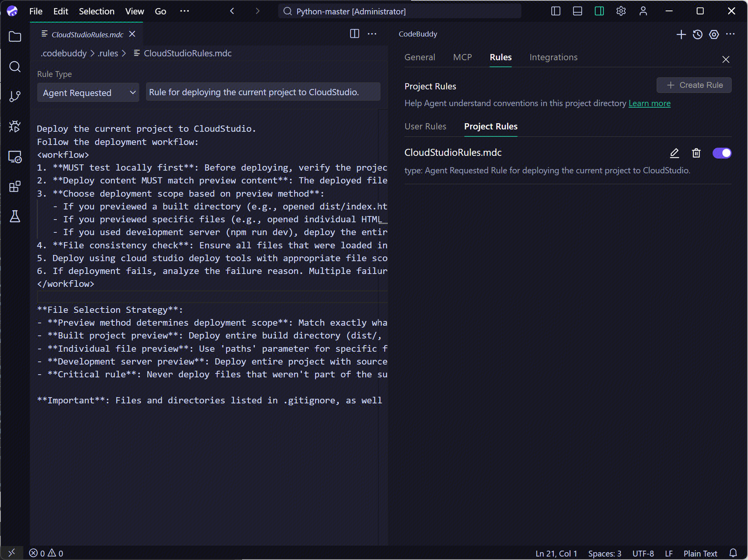Viewport: 748px width, 560px height.
Task: Open the Rule Type dropdown
Action: tap(88, 93)
